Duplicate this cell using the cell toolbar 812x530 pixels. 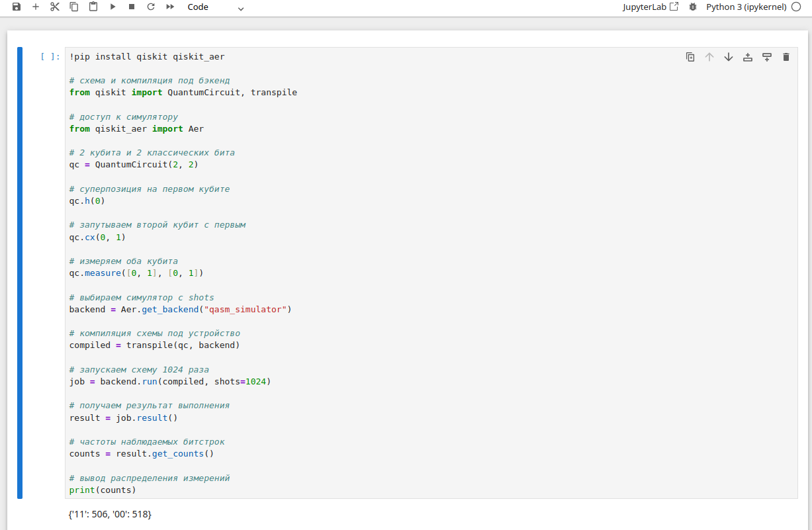click(x=690, y=57)
